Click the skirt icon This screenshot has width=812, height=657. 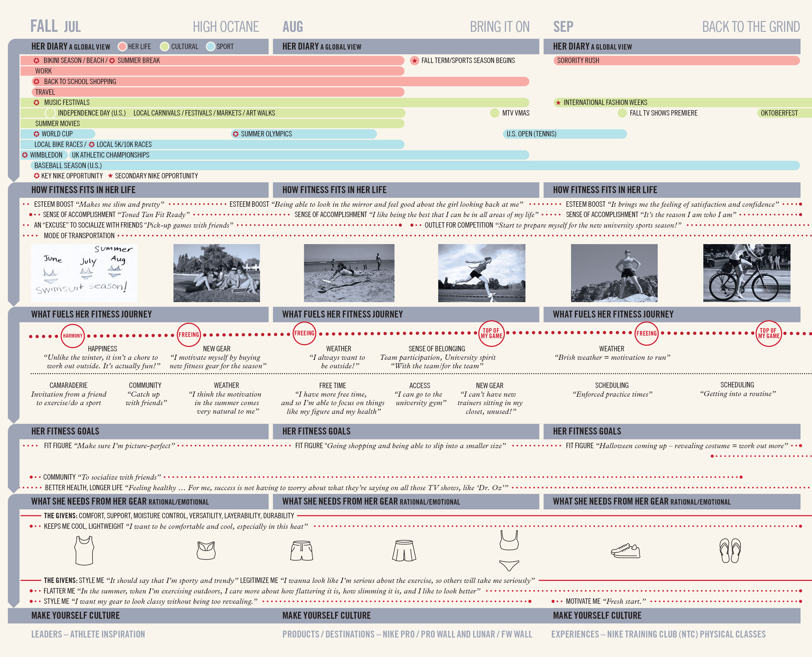pyautogui.click(x=404, y=550)
